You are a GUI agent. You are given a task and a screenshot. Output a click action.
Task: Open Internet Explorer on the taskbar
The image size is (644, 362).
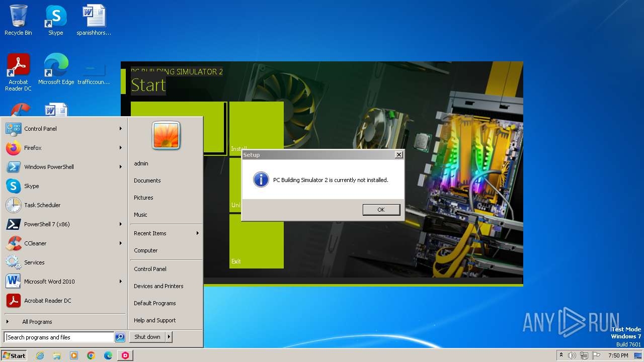pyautogui.click(x=40, y=355)
